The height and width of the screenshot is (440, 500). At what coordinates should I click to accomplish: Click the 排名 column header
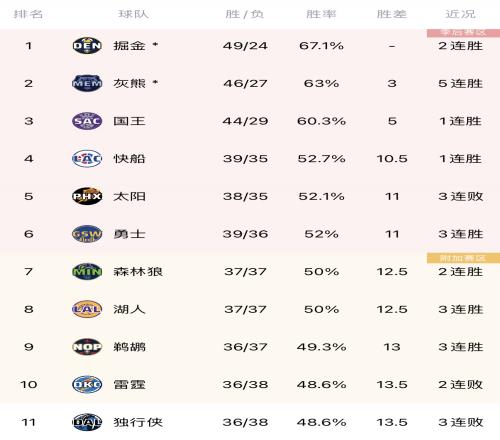click(x=28, y=14)
